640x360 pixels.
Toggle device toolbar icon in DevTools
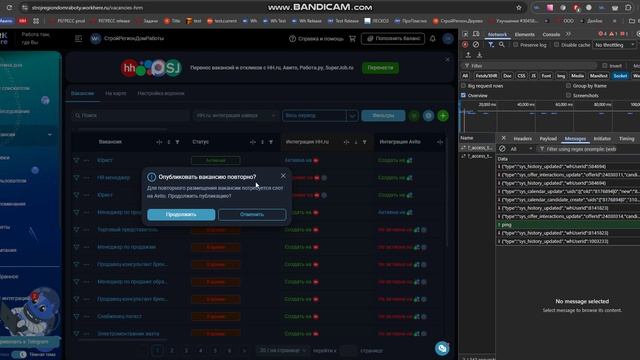point(476,34)
